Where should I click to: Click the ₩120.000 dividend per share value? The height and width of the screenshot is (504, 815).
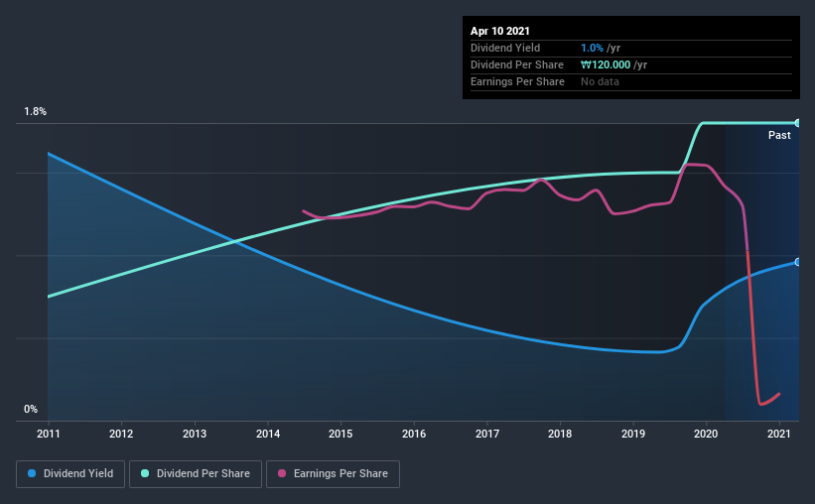click(x=606, y=64)
